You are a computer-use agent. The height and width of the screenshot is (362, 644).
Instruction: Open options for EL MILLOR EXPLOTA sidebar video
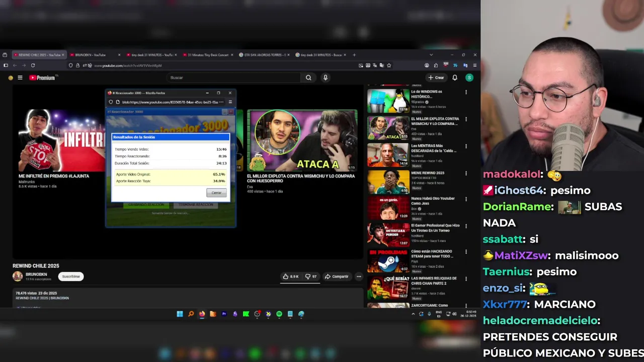click(466, 120)
